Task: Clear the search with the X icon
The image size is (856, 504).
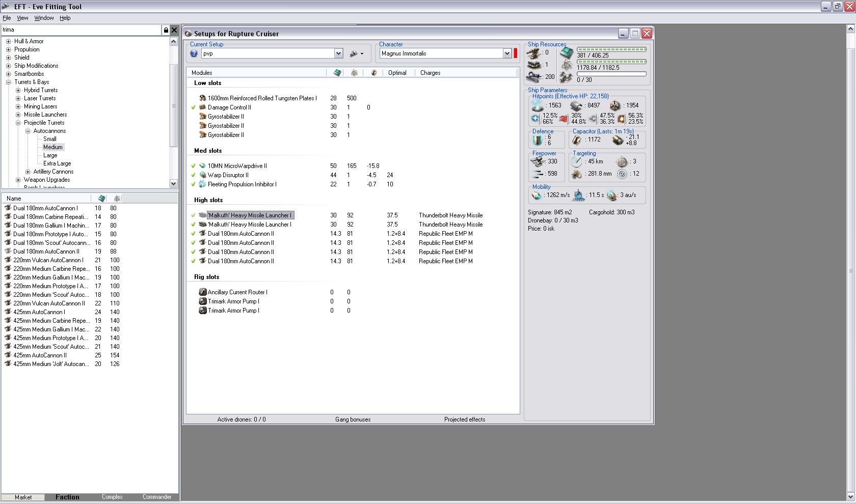Action: (x=174, y=30)
